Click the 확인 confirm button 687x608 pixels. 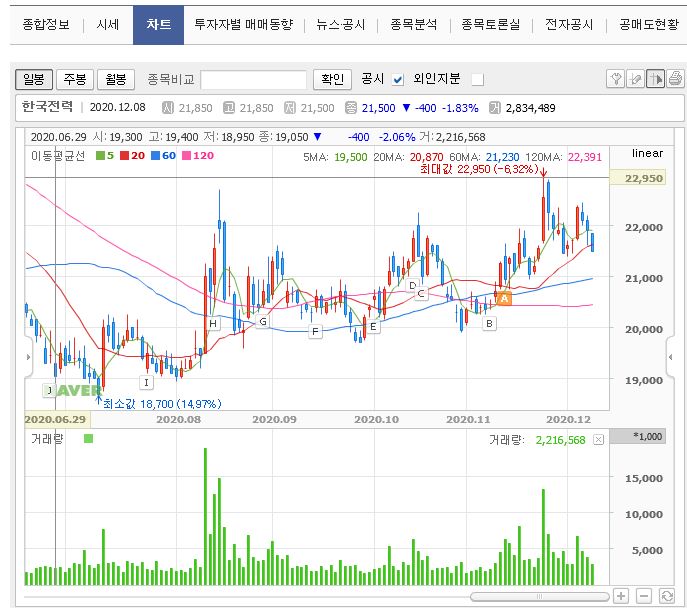[x=333, y=79]
